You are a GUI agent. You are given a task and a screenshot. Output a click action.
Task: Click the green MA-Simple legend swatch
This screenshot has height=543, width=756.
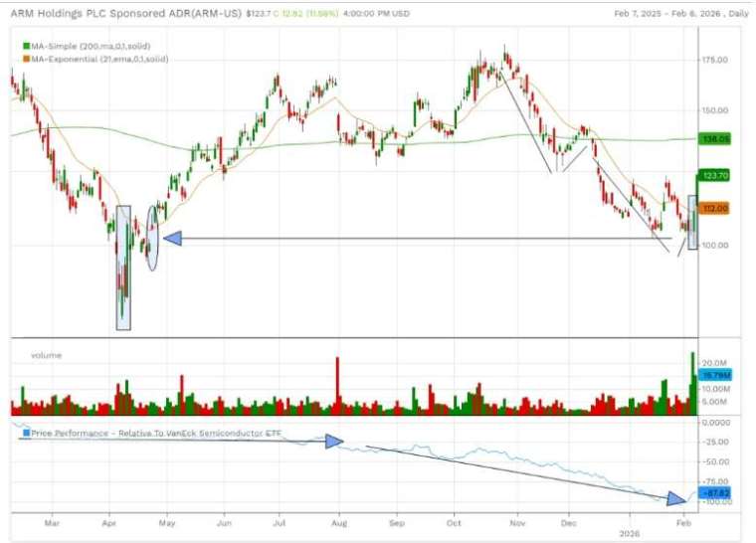(25, 47)
